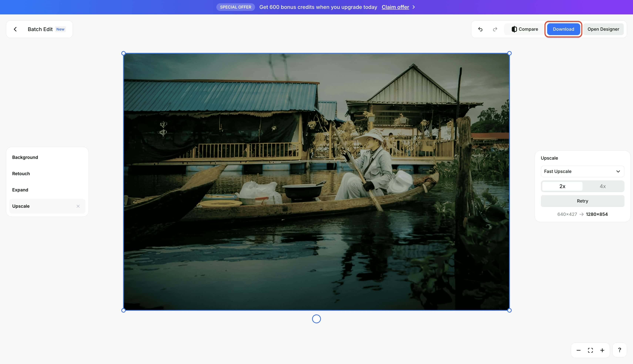Open the Expand tool
Screen dimensions: 633x364
point(47,190)
